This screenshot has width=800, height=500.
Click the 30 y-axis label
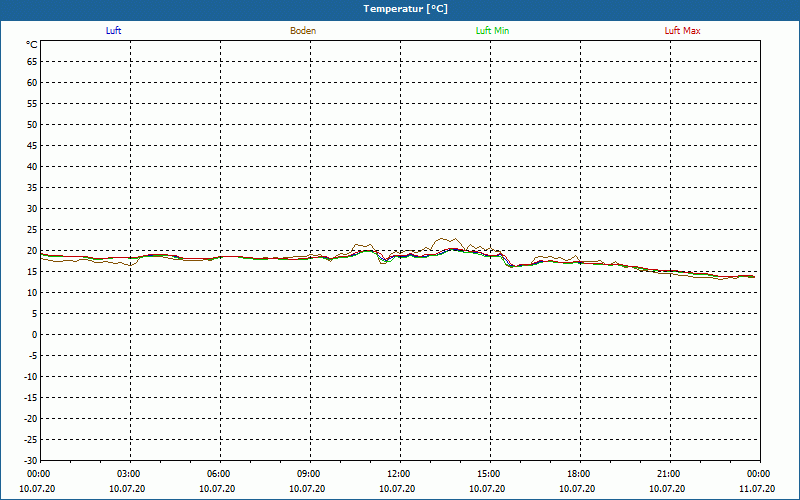pos(32,209)
